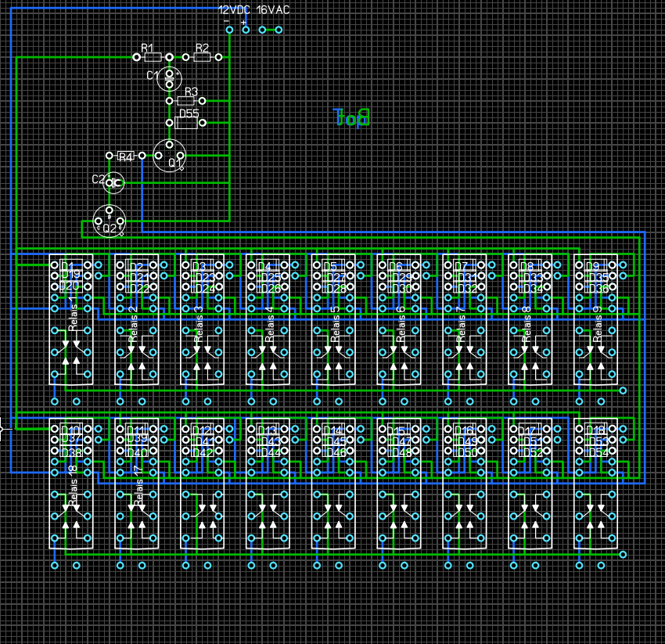
Task: Click the 12VDC minus terminal pad
Action: pyautogui.click(x=229, y=30)
